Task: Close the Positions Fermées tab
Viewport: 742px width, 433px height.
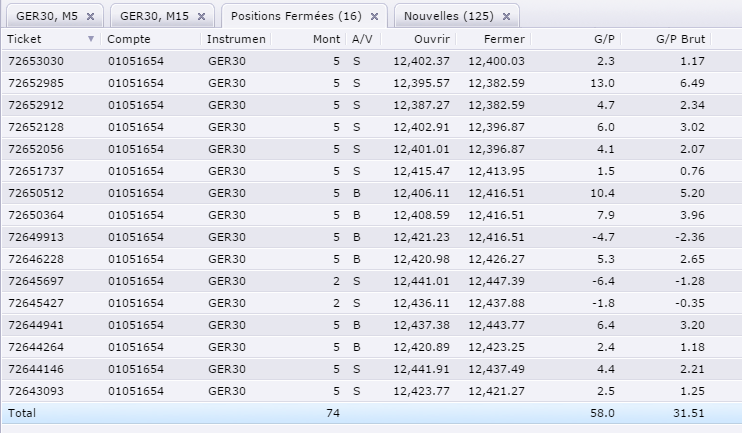Action: point(374,17)
